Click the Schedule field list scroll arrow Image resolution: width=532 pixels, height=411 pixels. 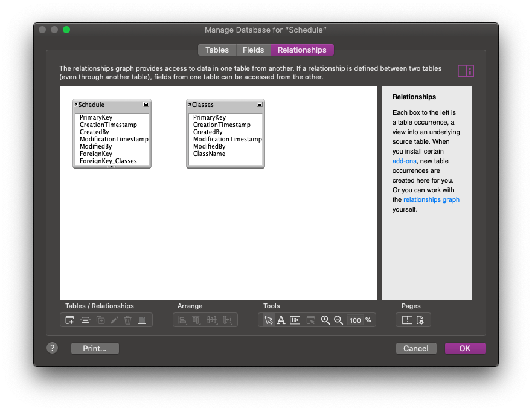pyautogui.click(x=111, y=166)
